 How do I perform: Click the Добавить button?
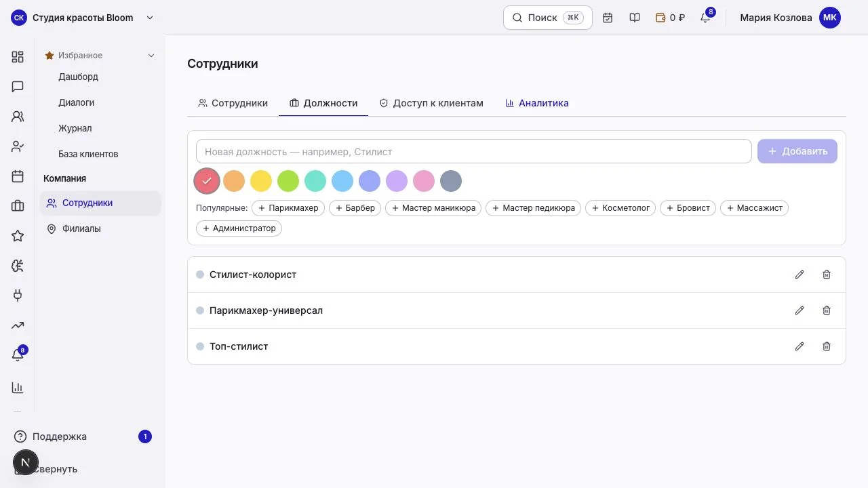(797, 151)
